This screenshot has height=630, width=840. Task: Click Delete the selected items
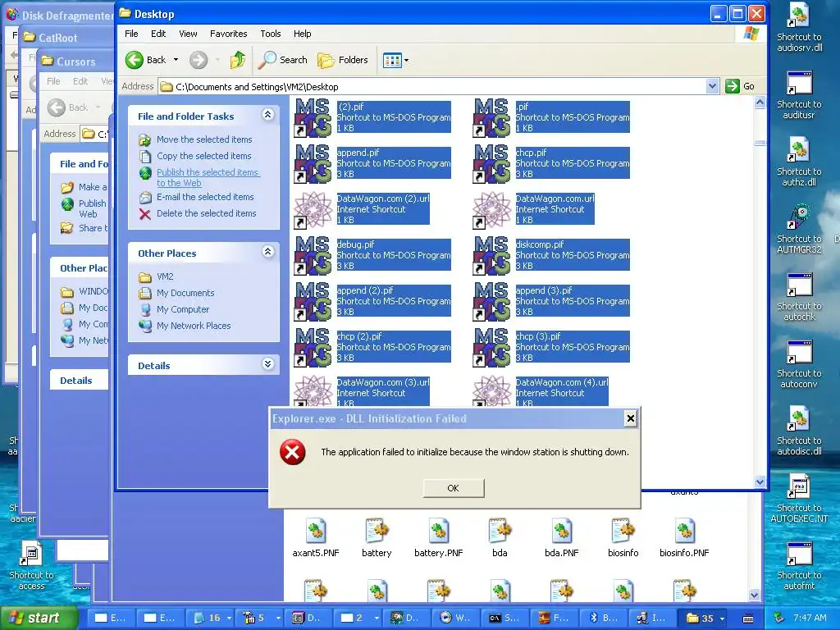coord(206,213)
